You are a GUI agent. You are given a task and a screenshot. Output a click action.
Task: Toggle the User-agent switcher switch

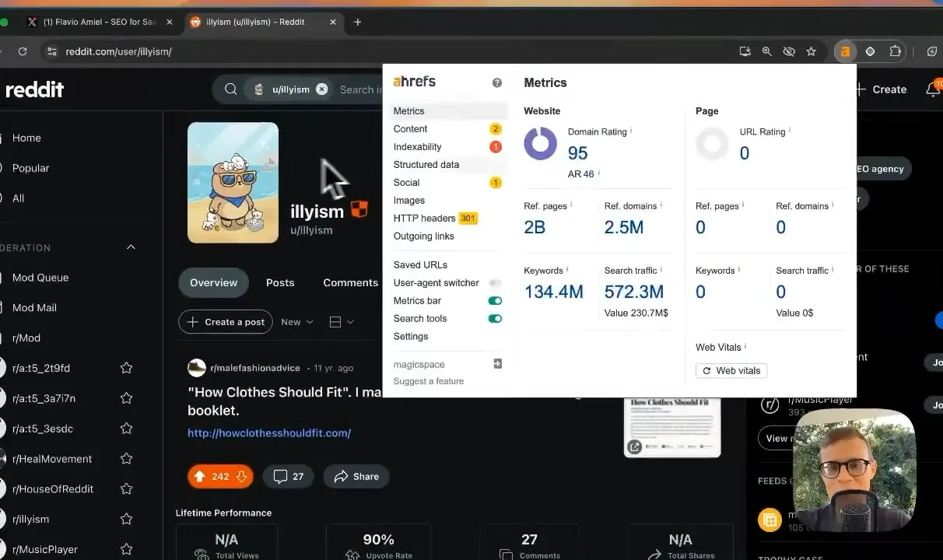495,283
